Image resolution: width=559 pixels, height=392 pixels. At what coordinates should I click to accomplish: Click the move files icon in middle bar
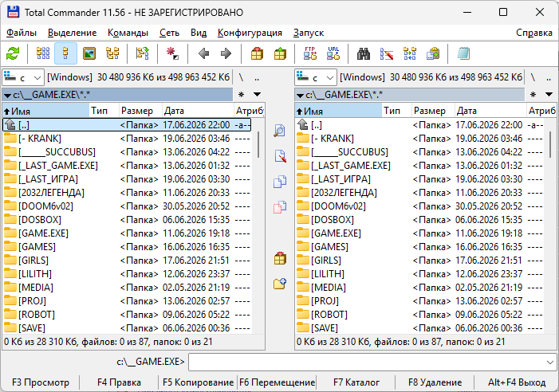[x=280, y=207]
